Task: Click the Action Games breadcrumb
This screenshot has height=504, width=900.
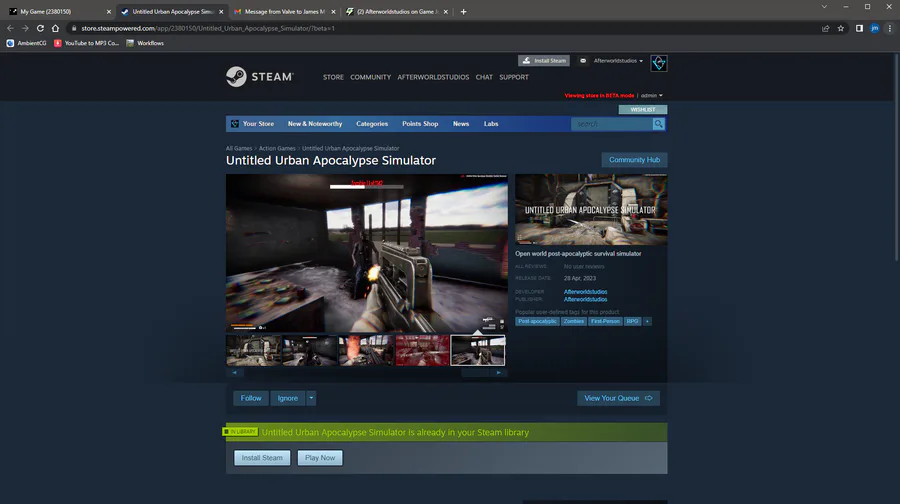Action: point(277,148)
